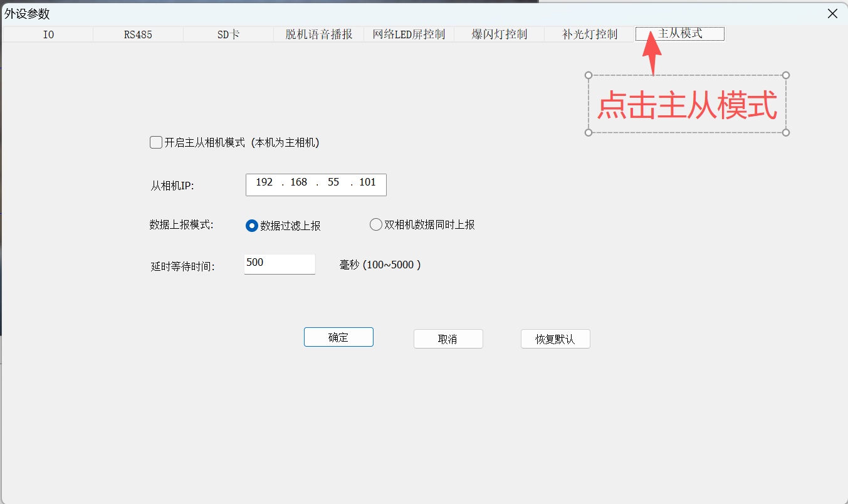Click the 延时等待时间 input showing 500
This screenshot has height=504, width=848.
280,264
